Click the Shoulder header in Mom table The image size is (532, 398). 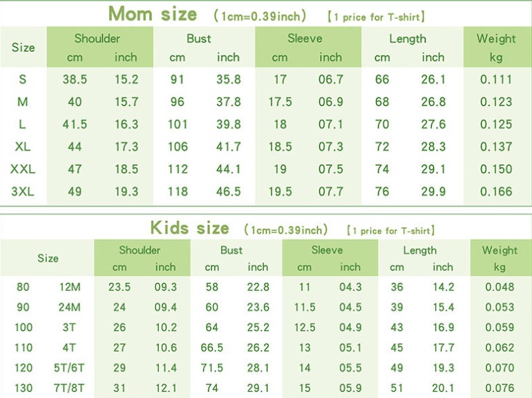97,39
